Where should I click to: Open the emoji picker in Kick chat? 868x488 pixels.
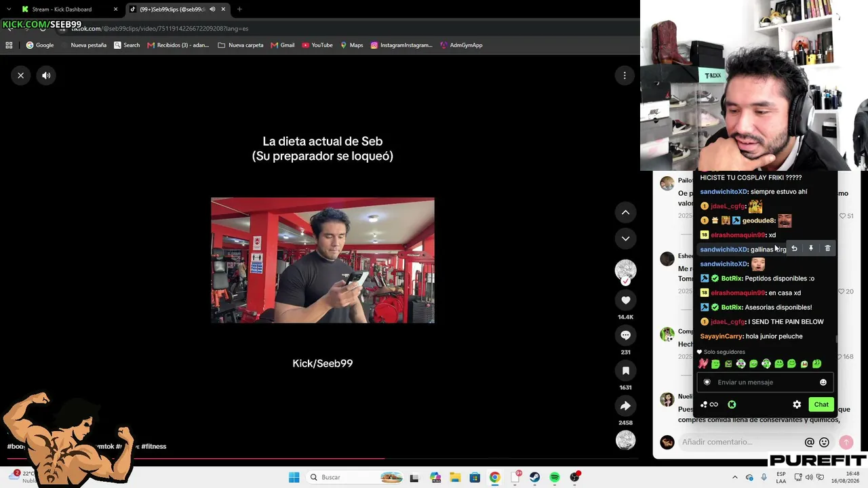[x=823, y=382]
